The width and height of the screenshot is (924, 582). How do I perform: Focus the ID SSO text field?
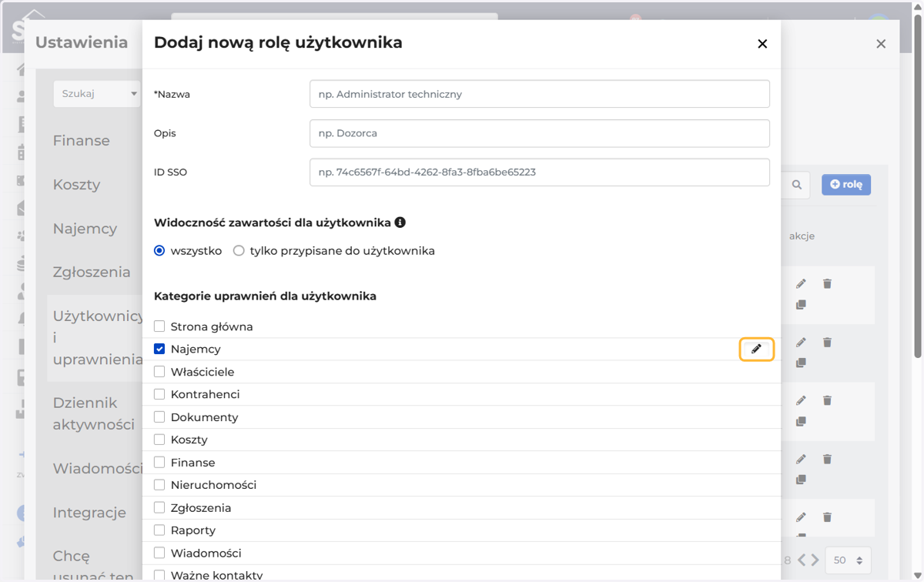point(540,172)
